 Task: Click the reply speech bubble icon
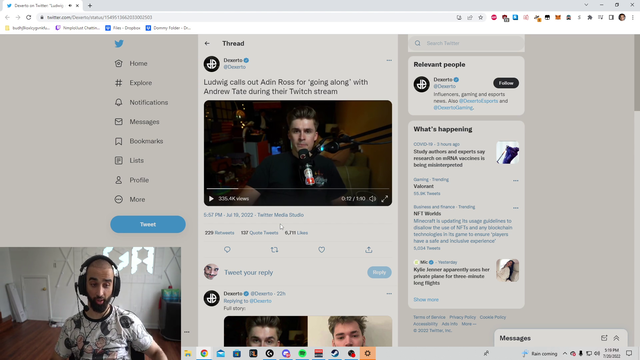[x=227, y=249]
